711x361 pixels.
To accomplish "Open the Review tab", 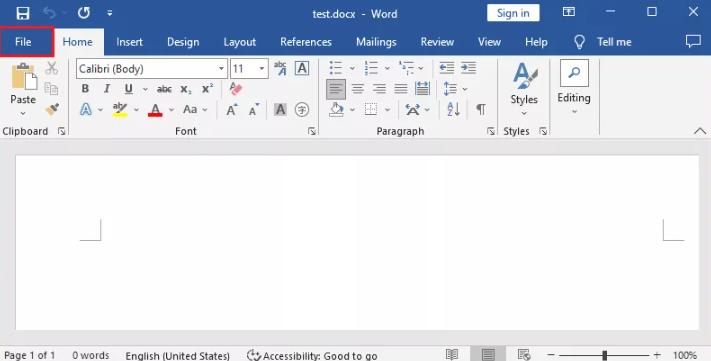I will (x=437, y=42).
